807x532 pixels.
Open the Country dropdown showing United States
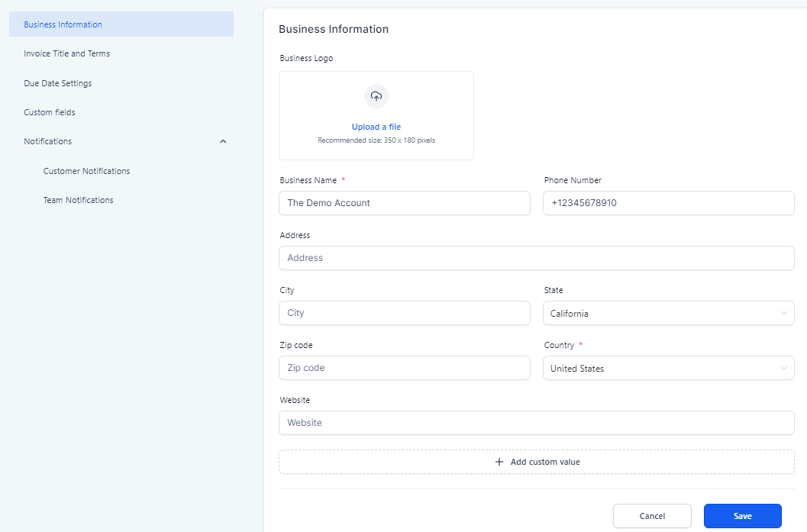click(x=668, y=368)
